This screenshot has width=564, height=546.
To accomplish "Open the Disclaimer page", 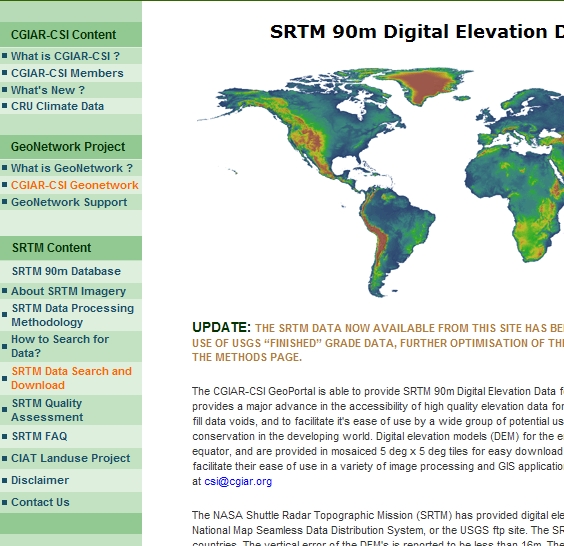I will pyautogui.click(x=40, y=480).
